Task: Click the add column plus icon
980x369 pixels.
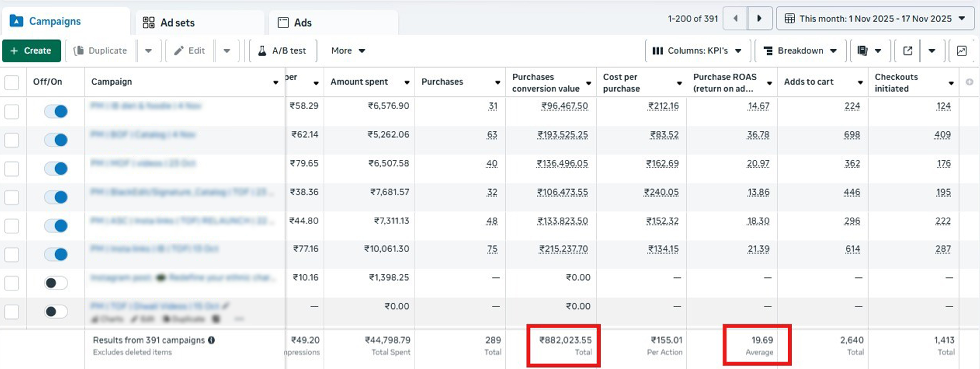Action: (969, 82)
